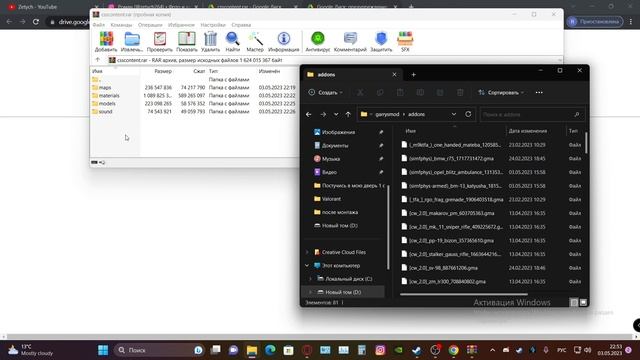
Task: Show hidden system tray icons
Action: click(x=492, y=350)
